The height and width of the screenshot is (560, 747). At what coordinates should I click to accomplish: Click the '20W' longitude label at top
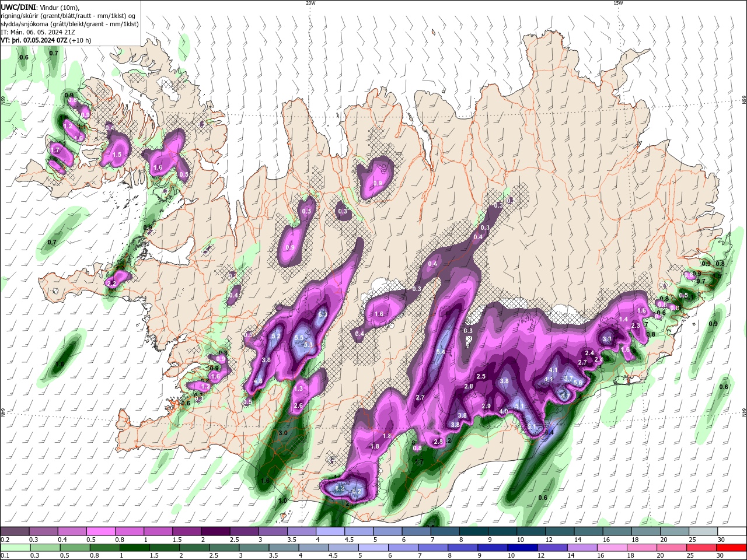click(x=310, y=3)
